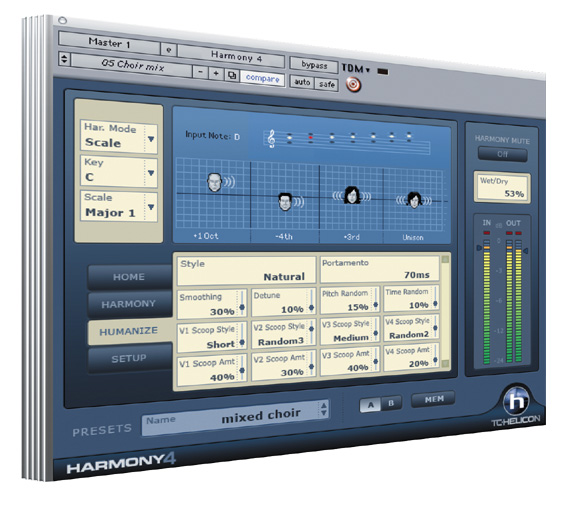The height and width of the screenshot is (509, 567).
Task: Toggle the auto button
Action: (x=302, y=82)
